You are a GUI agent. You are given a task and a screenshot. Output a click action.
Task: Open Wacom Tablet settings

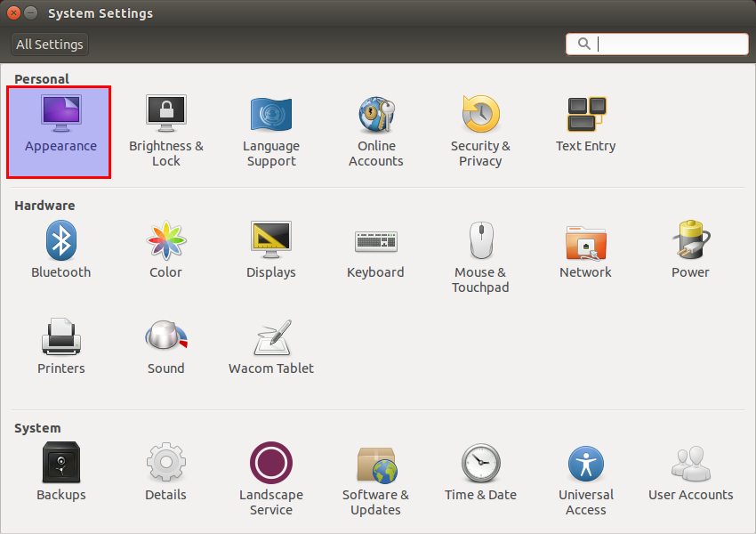tap(271, 346)
